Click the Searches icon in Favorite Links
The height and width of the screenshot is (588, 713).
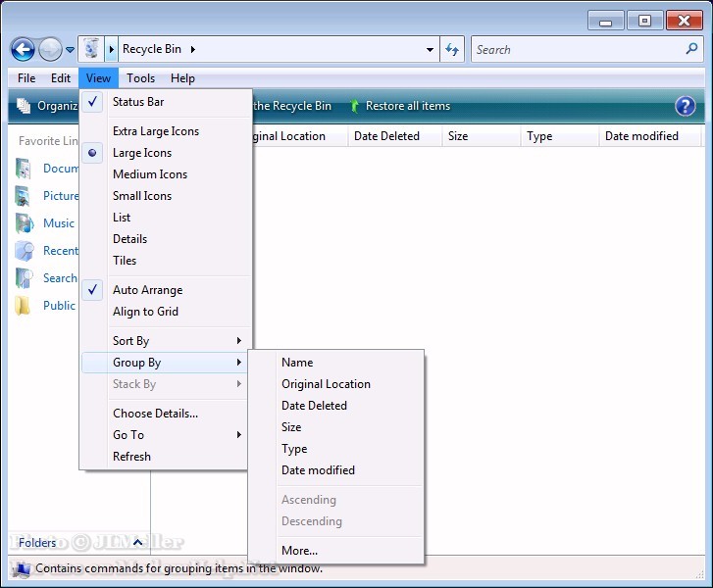click(24, 278)
